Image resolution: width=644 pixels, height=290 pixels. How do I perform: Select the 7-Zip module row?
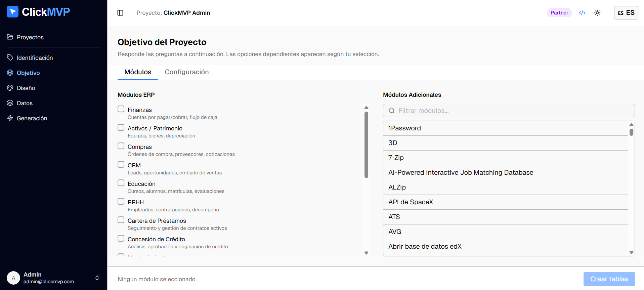coord(506,158)
